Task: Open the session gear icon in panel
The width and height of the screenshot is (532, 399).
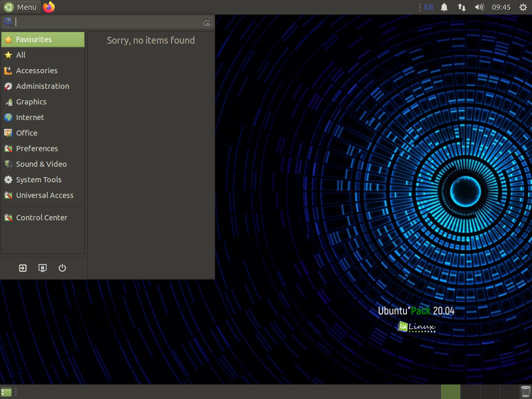Action: [x=523, y=7]
